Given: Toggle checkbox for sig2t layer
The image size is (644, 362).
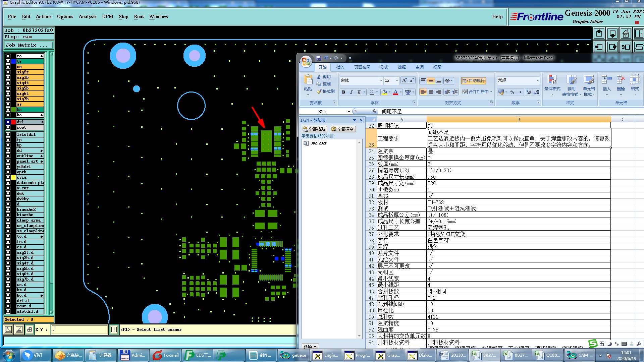Looking at the screenshot, I should click(8, 72).
